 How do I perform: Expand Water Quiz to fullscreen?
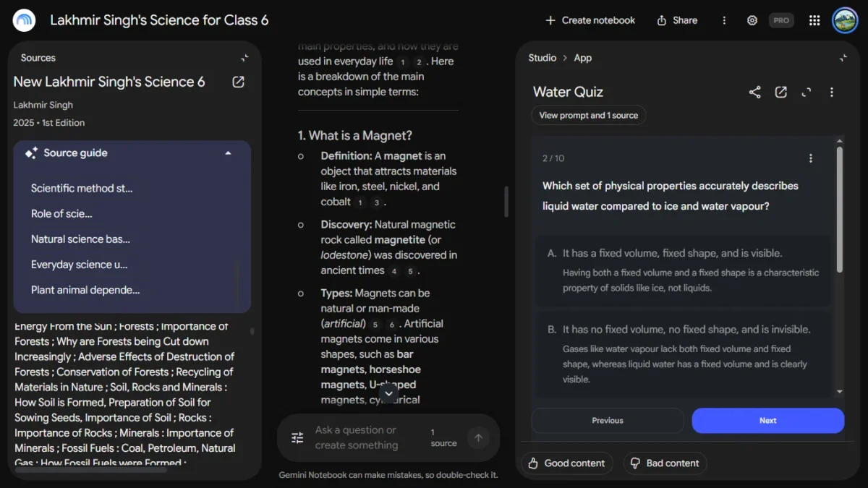807,92
